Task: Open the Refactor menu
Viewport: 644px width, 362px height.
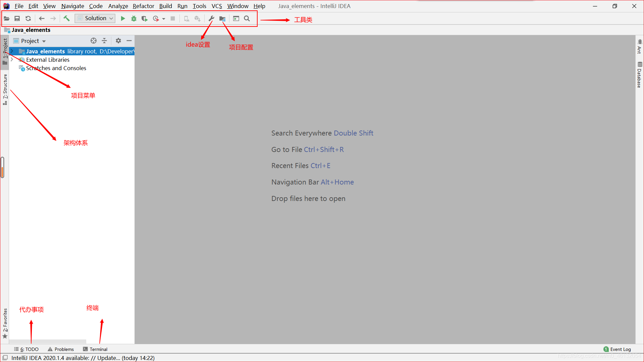Action: [143, 6]
